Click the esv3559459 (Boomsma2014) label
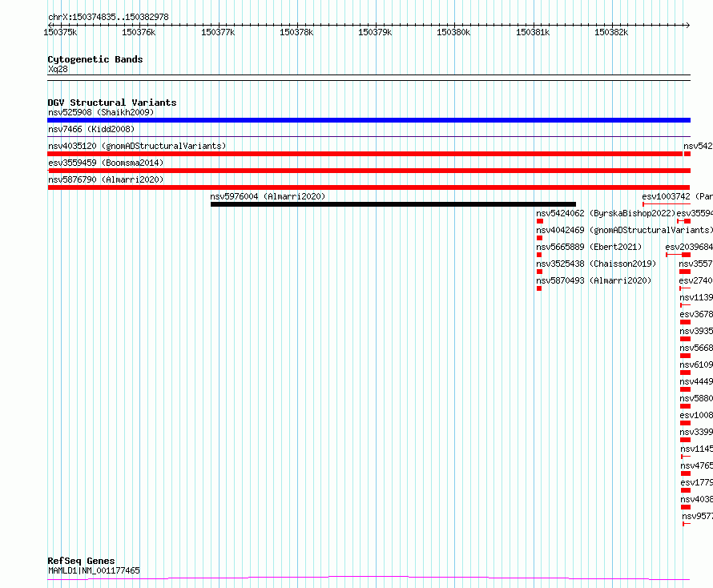 [106, 163]
